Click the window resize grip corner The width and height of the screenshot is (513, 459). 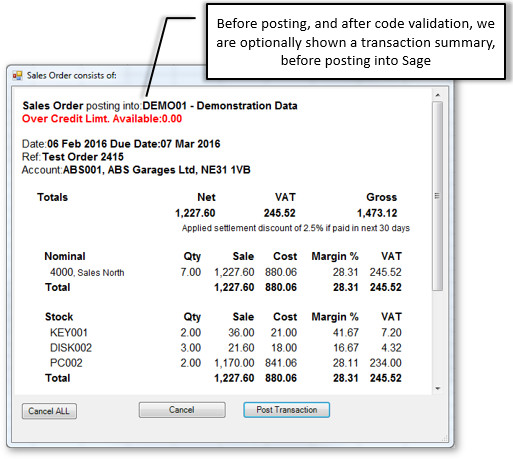tap(445, 438)
